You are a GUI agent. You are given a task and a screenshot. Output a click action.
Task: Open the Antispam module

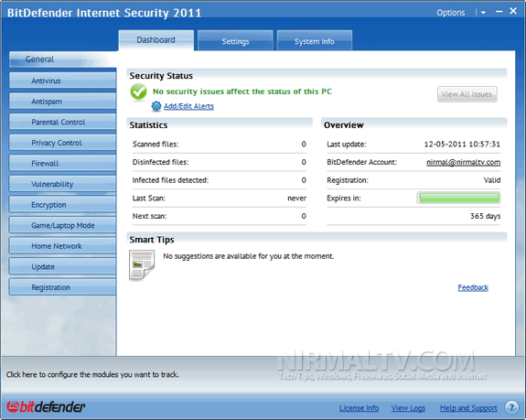(62, 102)
